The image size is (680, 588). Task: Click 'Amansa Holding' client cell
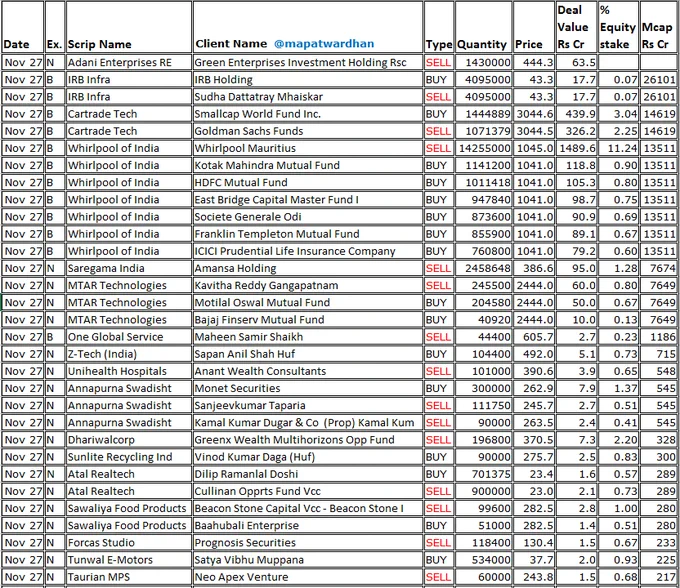pyautogui.click(x=308, y=268)
